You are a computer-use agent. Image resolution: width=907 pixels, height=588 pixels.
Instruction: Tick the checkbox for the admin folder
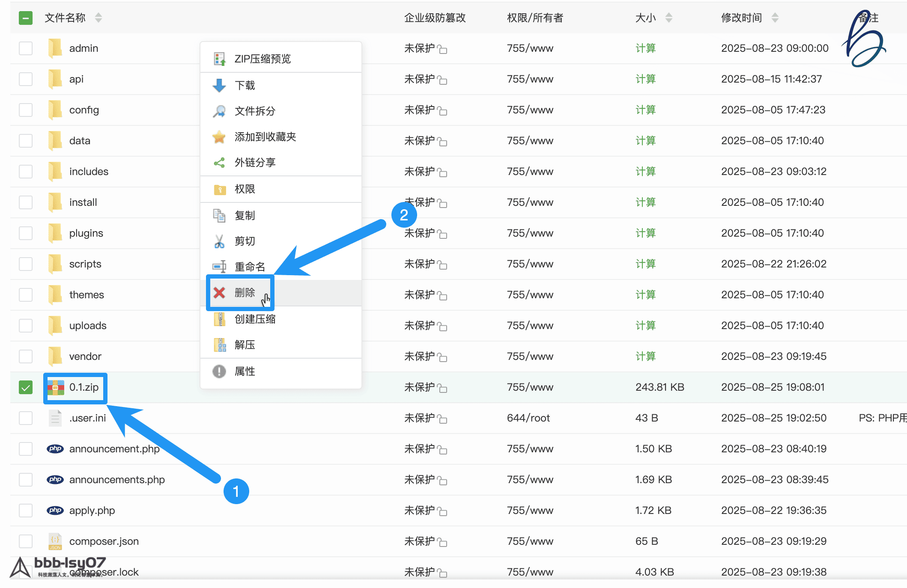tap(26, 48)
